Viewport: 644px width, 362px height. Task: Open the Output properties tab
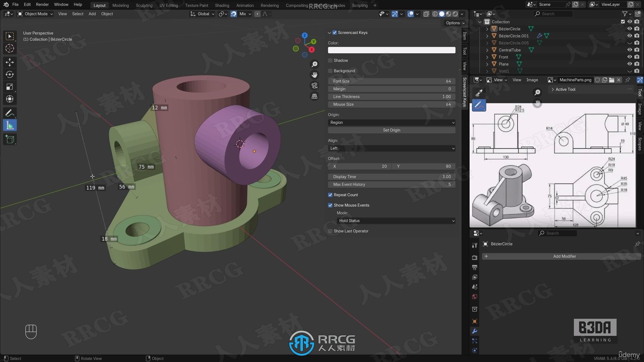[x=475, y=267]
